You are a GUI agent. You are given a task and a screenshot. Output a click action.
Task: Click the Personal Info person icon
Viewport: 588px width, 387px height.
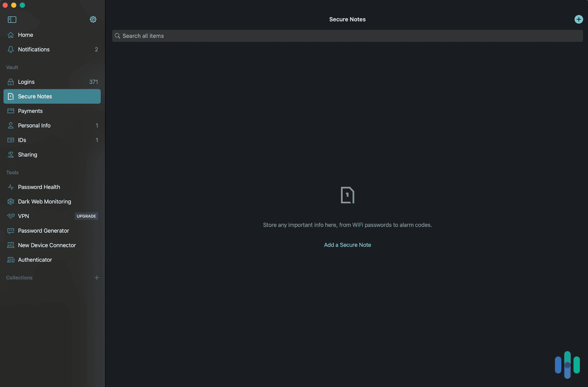pyautogui.click(x=11, y=125)
